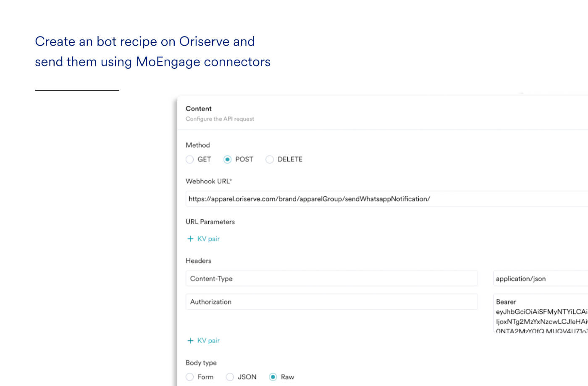Click the 'Configure the API request' subtitle

point(220,119)
